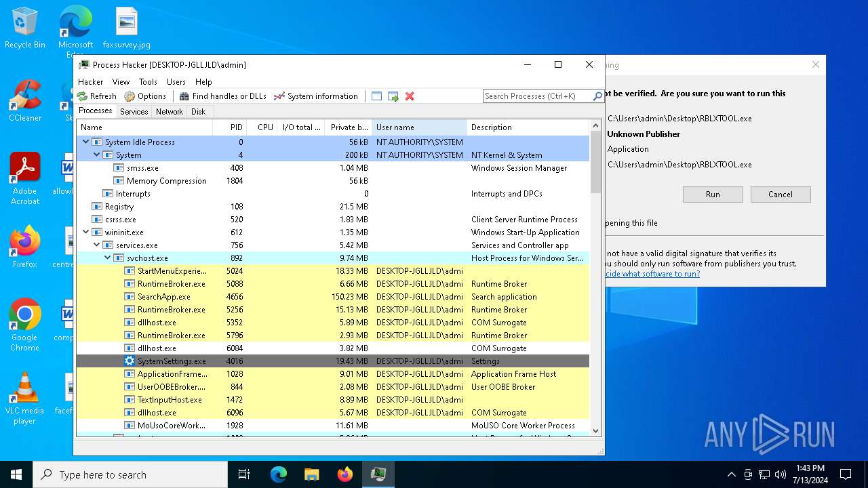Select the TextInputHost.exe process row
Image resolution: width=868 pixels, height=488 pixels.
tap(332, 400)
